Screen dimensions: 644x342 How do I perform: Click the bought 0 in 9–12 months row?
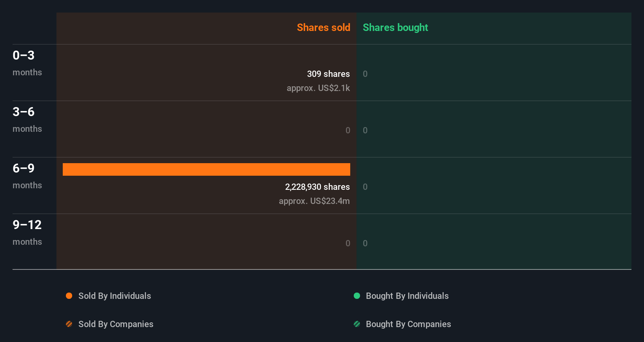365,243
